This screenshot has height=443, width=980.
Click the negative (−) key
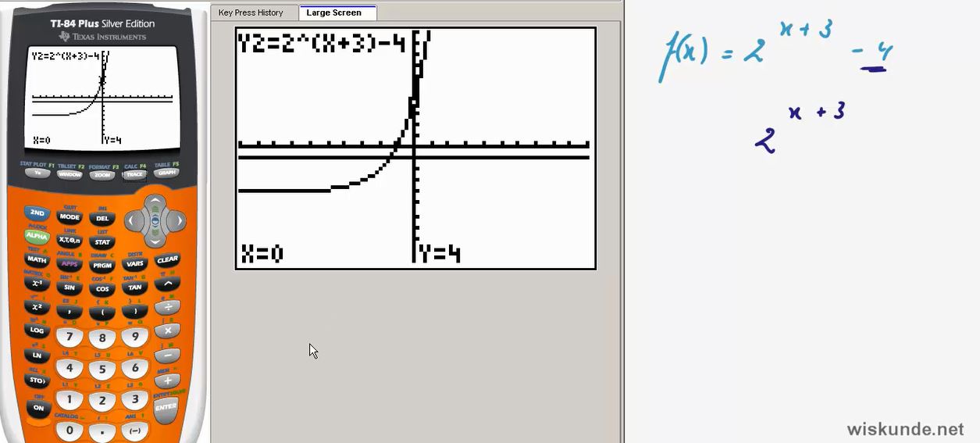(x=135, y=430)
